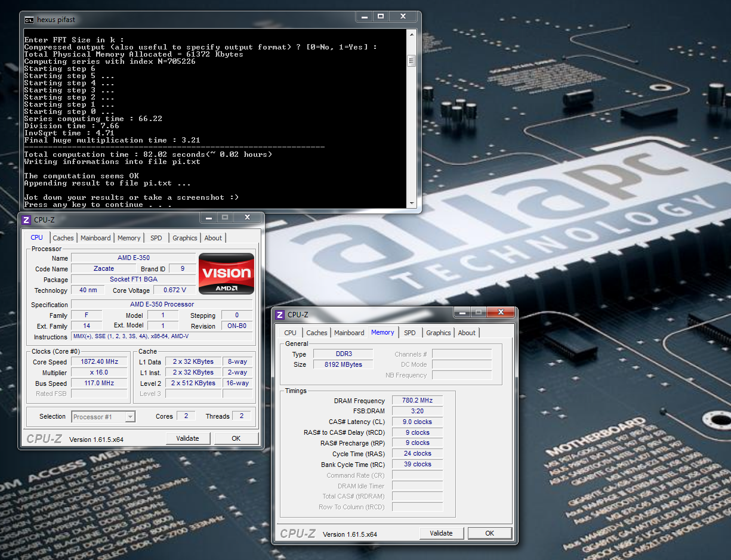The width and height of the screenshot is (731, 560).
Task: Open Caches tab in the Memory window
Action: coord(317,333)
